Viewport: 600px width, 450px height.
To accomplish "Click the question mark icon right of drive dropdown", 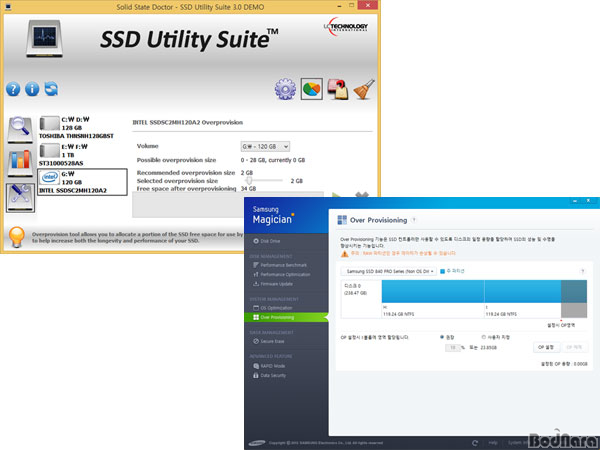I will (x=582, y=271).
